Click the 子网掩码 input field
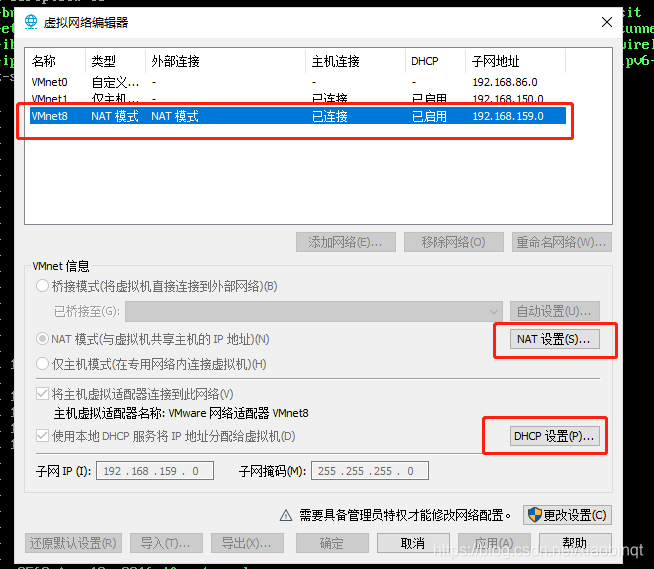654x569 pixels. [370, 471]
